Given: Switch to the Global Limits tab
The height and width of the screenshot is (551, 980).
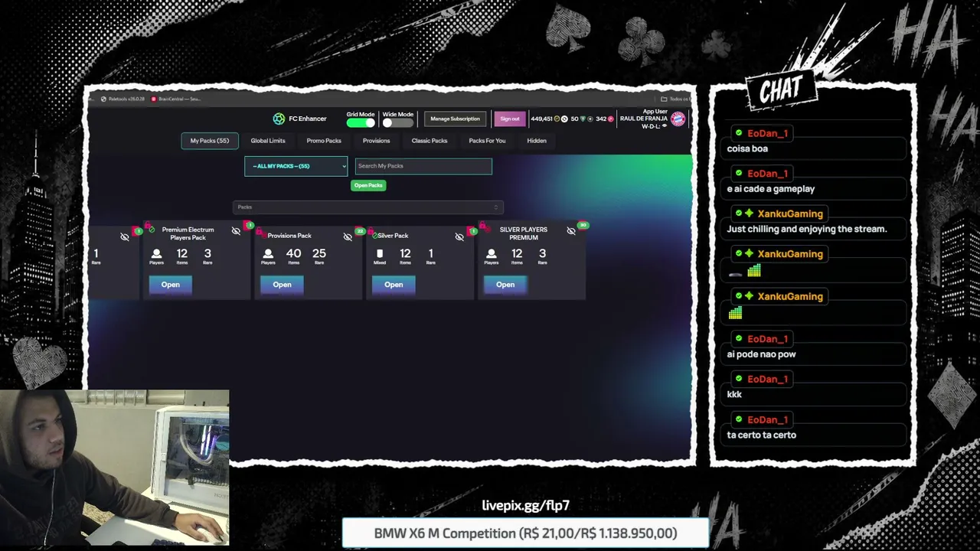Looking at the screenshot, I should [x=268, y=141].
